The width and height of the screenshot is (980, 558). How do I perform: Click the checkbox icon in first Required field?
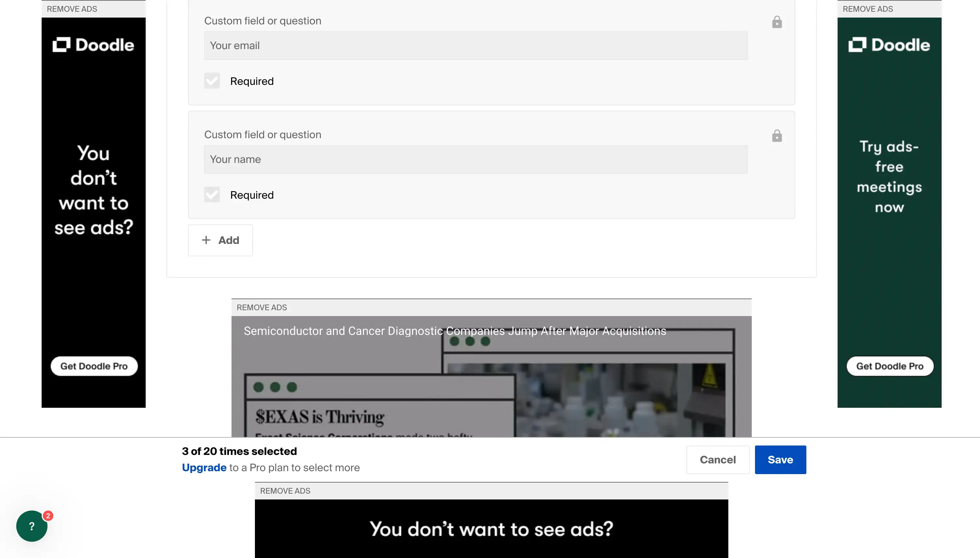(x=212, y=81)
